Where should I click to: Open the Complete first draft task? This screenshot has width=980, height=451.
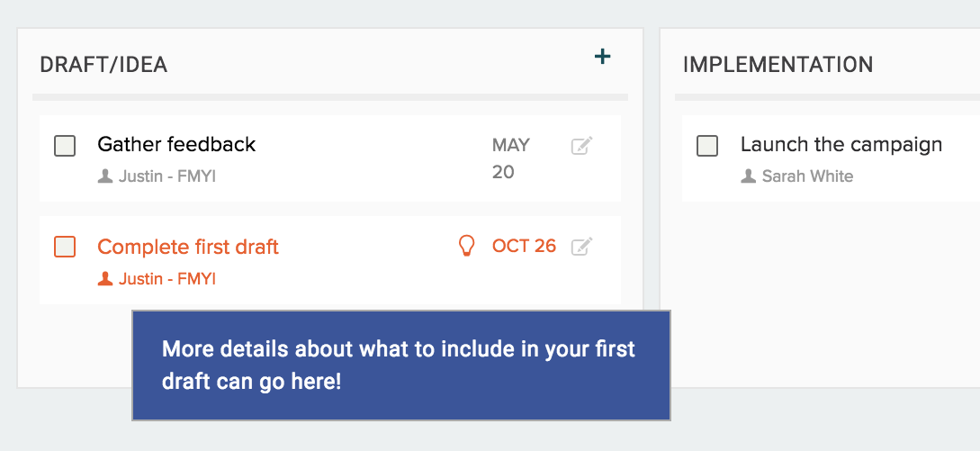pyautogui.click(x=188, y=247)
